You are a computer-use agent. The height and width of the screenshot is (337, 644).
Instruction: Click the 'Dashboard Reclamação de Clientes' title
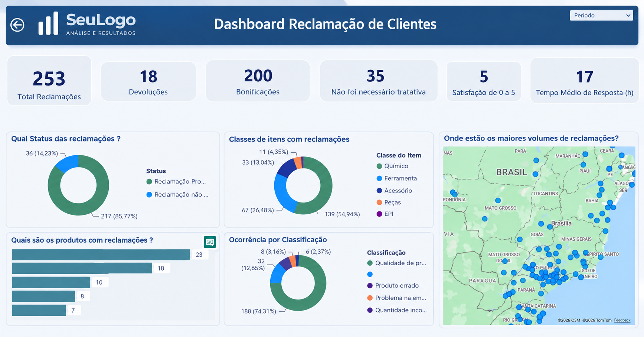[x=325, y=24]
